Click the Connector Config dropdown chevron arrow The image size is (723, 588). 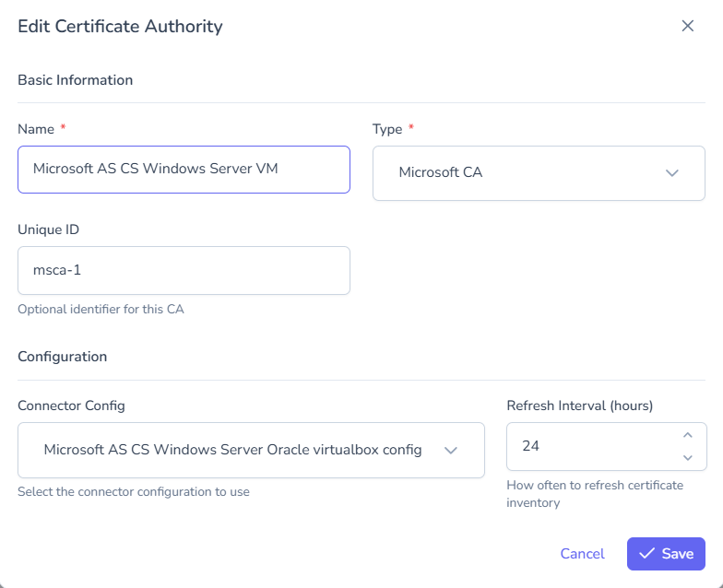pos(450,450)
